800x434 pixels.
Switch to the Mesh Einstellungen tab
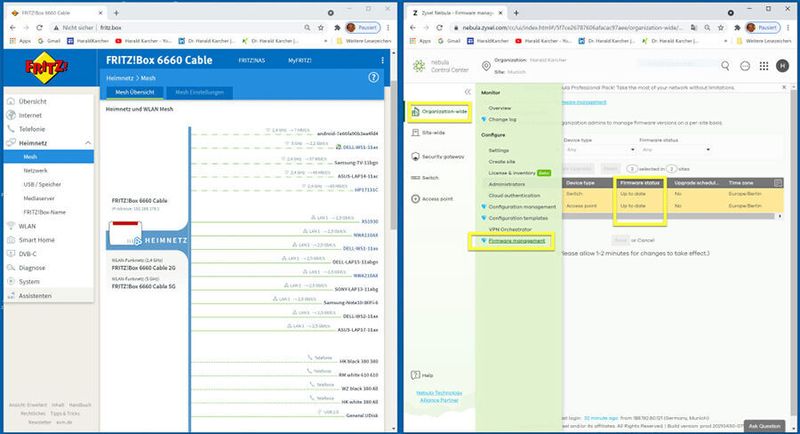[x=199, y=92]
